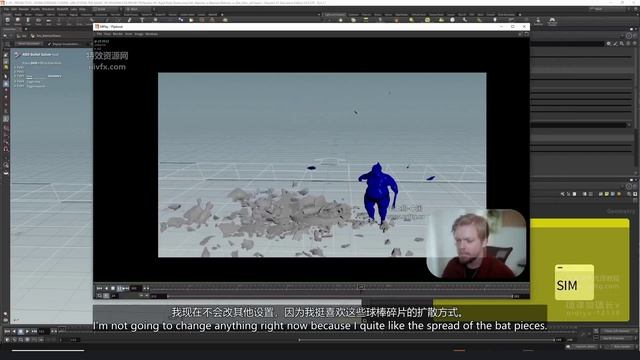Click the network view first toolbar icon

click(x=562, y=194)
